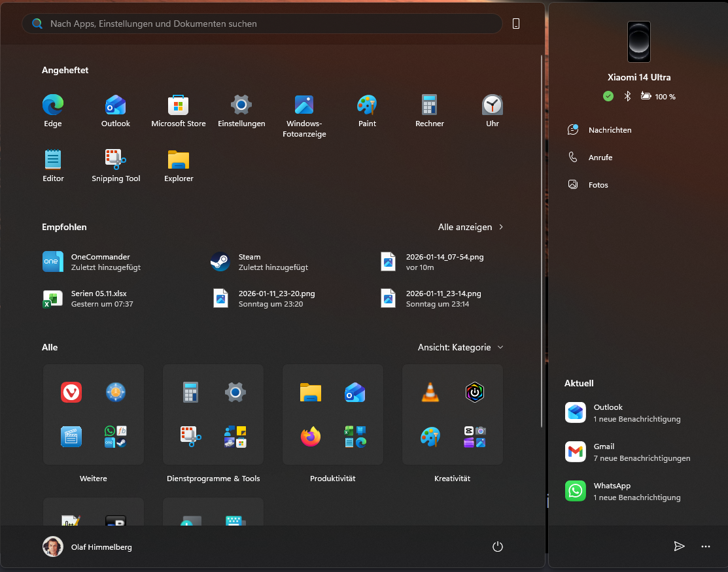The width and height of the screenshot is (728, 572).
Task: Launch Microsoft Store pinned icon
Action: (x=179, y=110)
